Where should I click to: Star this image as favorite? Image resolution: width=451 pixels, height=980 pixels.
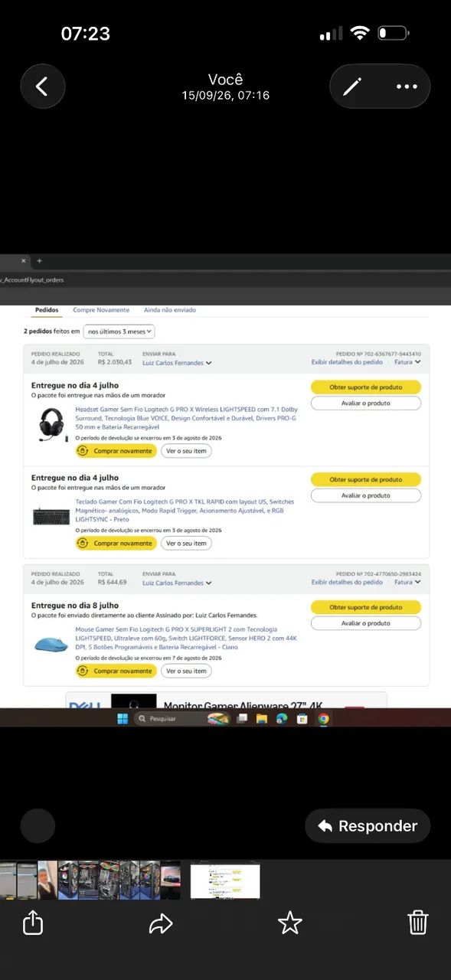click(289, 923)
